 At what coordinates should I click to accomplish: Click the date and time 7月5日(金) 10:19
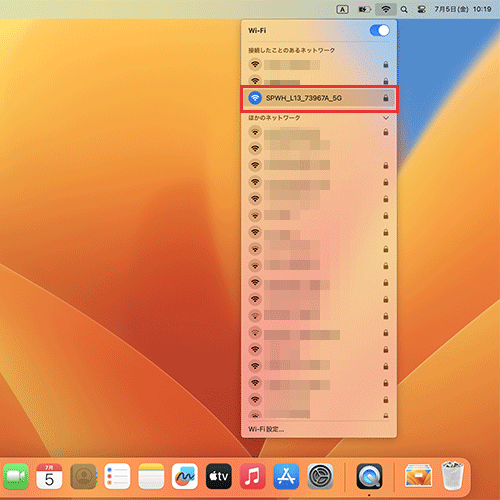(462, 9)
